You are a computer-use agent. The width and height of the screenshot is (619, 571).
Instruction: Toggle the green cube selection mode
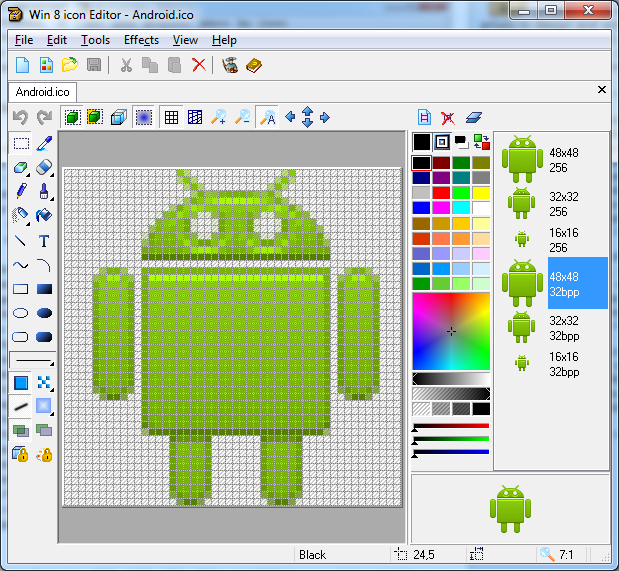point(72,117)
